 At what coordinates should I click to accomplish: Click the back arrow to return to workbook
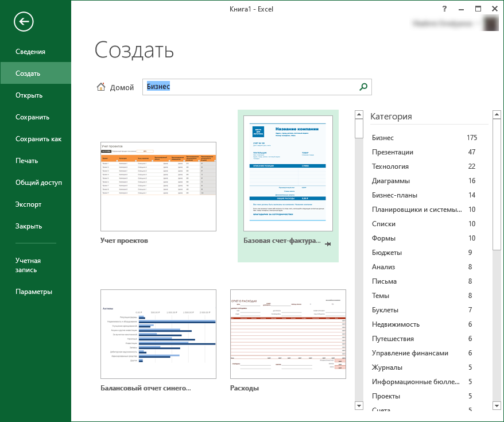click(24, 22)
